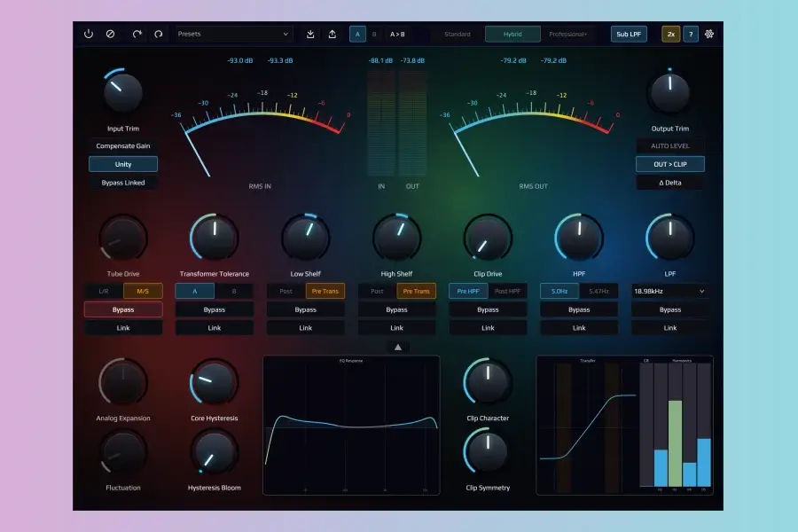Select the bypass circle-slash icon
The width and height of the screenshot is (798, 532).
110,34
